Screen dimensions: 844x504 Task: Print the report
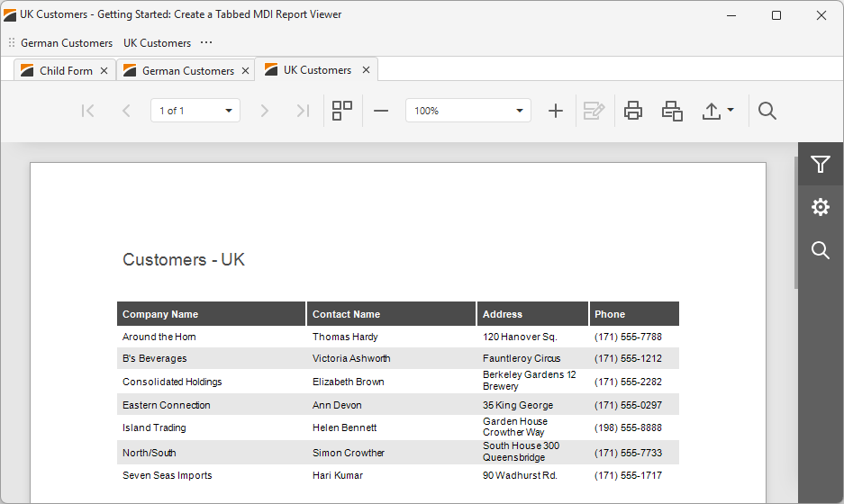pyautogui.click(x=633, y=111)
